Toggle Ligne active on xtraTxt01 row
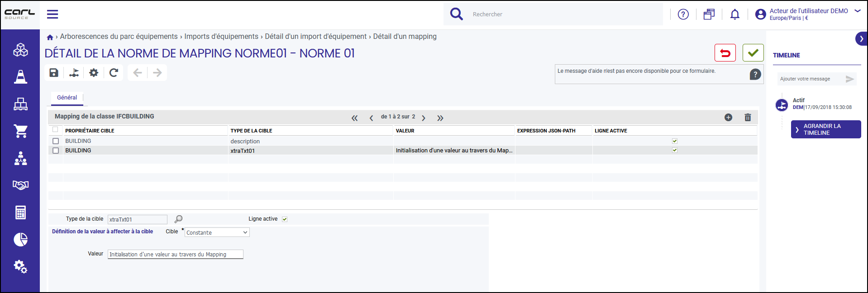Viewport: 868px width, 293px height. [x=675, y=150]
